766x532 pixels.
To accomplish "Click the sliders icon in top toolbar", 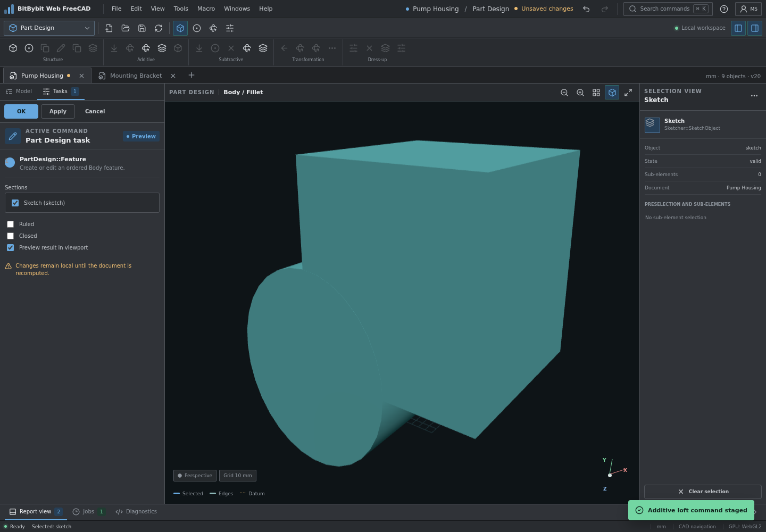I will [x=230, y=28].
